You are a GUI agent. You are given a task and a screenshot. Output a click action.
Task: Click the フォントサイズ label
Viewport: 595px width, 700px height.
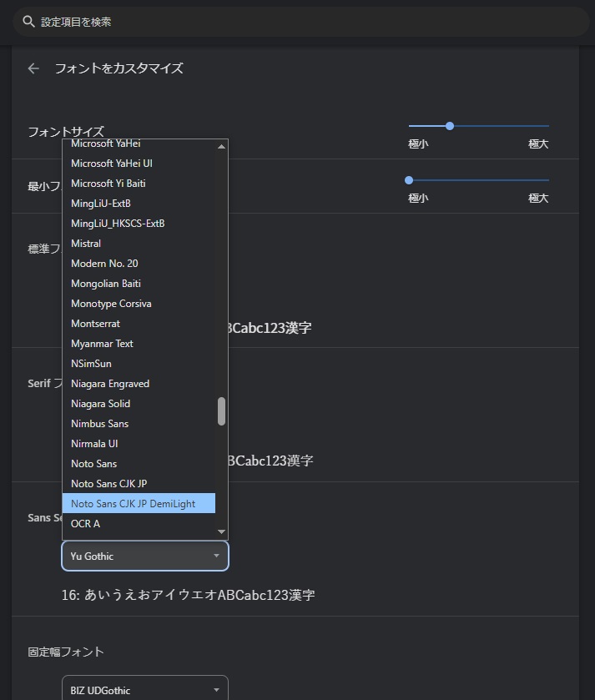pos(66,132)
